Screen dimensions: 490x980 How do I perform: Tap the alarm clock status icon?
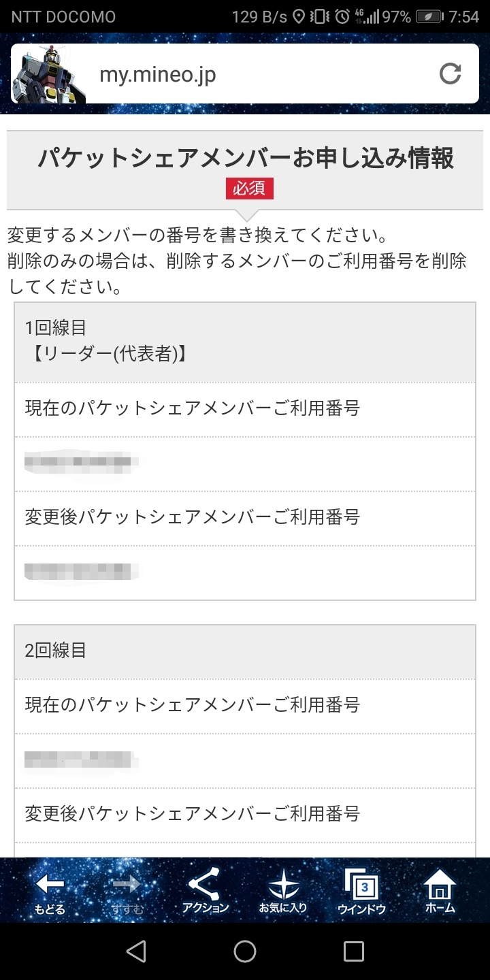342,16
